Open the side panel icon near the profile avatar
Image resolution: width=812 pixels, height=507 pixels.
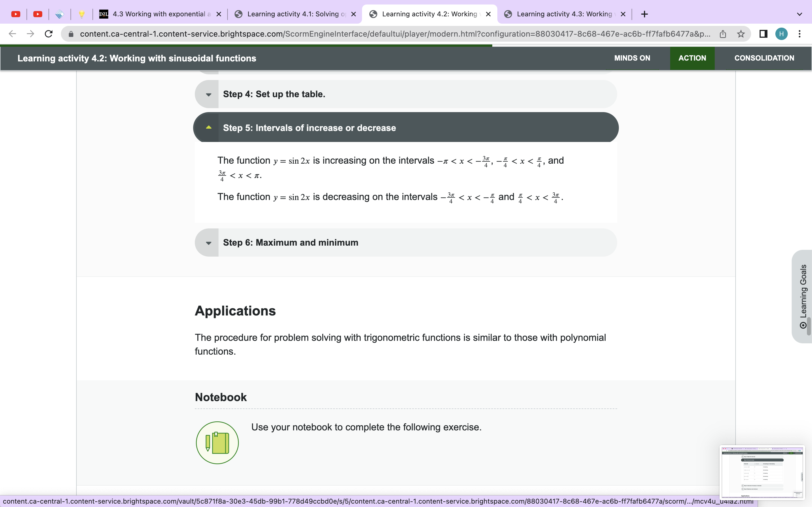click(x=763, y=34)
